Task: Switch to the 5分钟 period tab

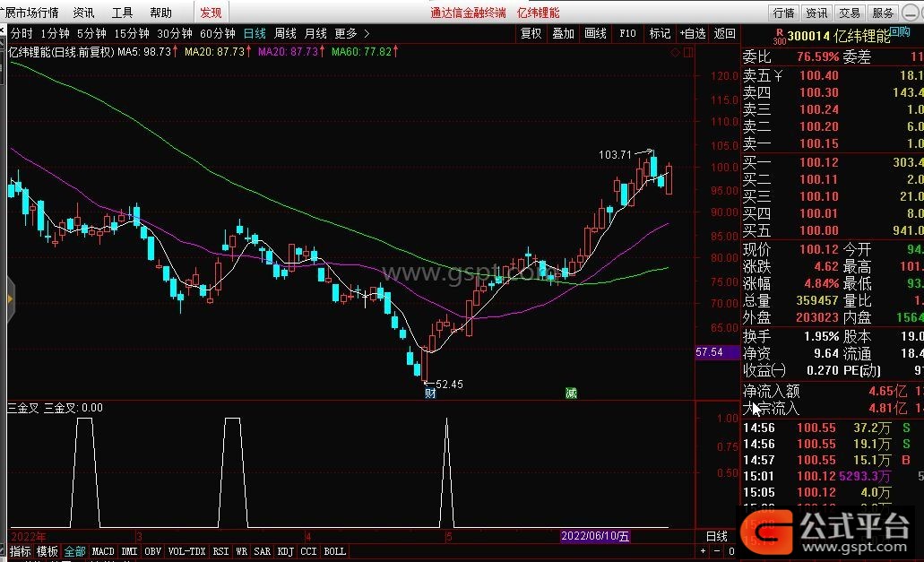Action: [x=91, y=33]
